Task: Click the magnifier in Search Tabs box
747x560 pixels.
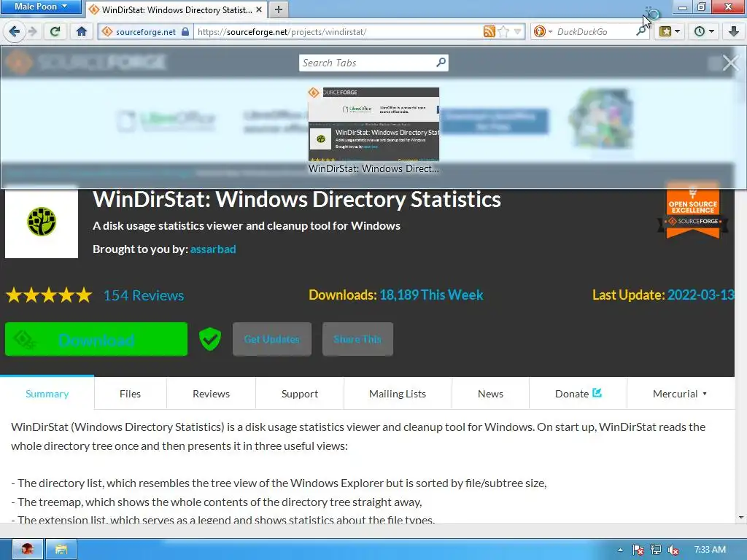Action: [x=441, y=63]
